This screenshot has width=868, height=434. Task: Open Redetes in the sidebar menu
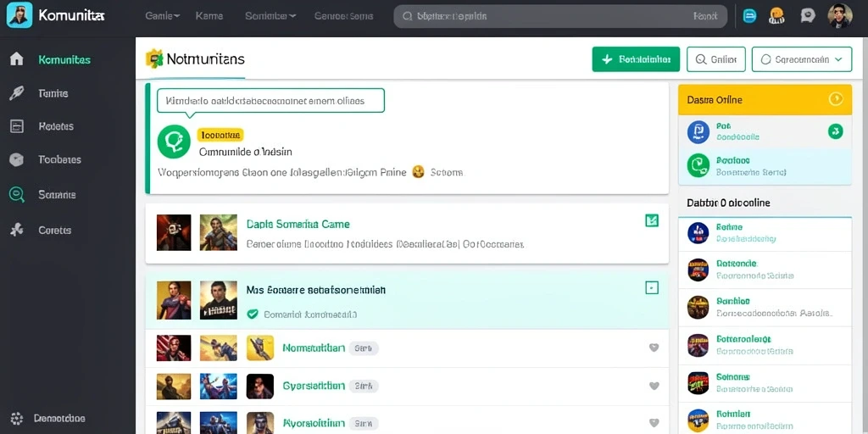(56, 126)
